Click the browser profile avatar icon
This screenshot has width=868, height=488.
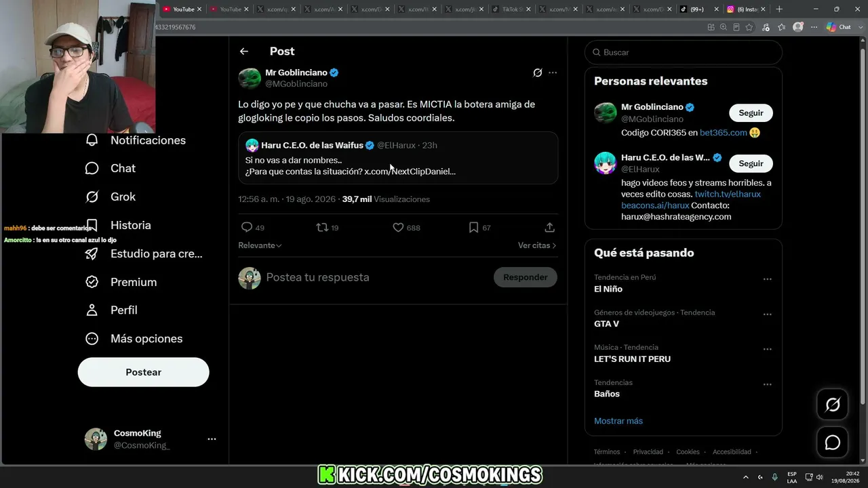tap(798, 27)
